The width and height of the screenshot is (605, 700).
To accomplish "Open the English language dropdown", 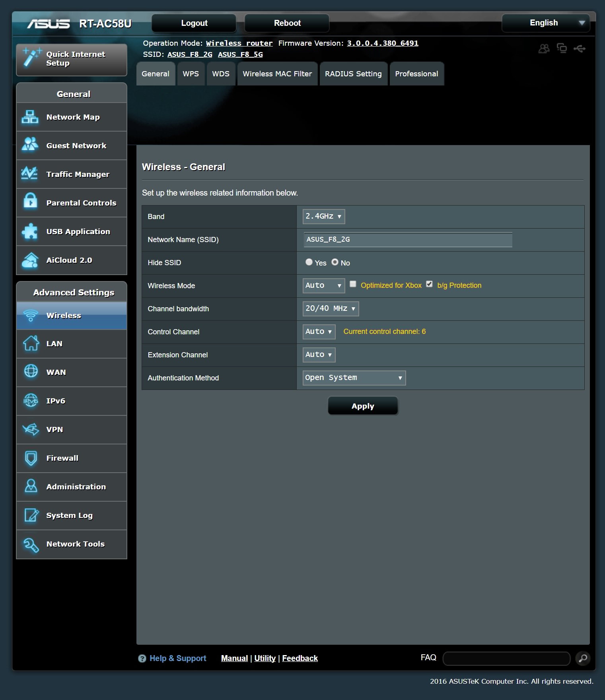I will pos(546,23).
